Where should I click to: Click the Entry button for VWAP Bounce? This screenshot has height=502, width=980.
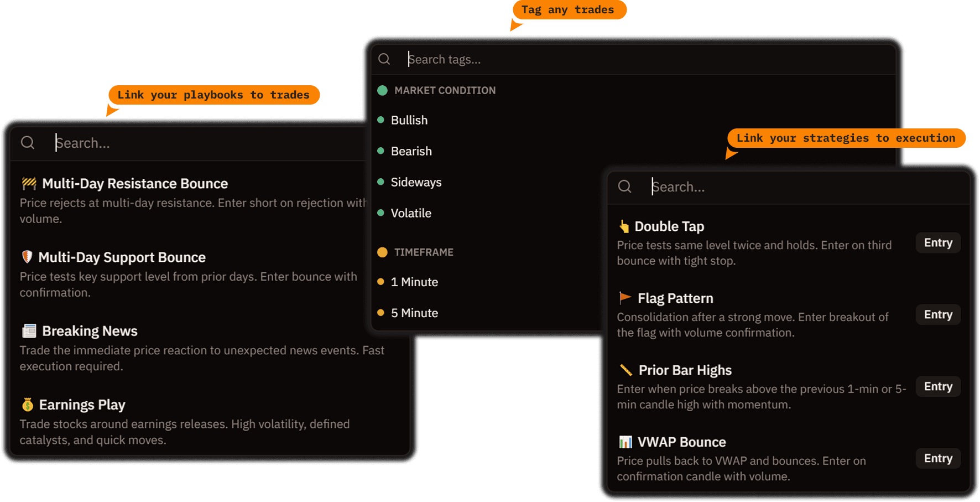(937, 458)
